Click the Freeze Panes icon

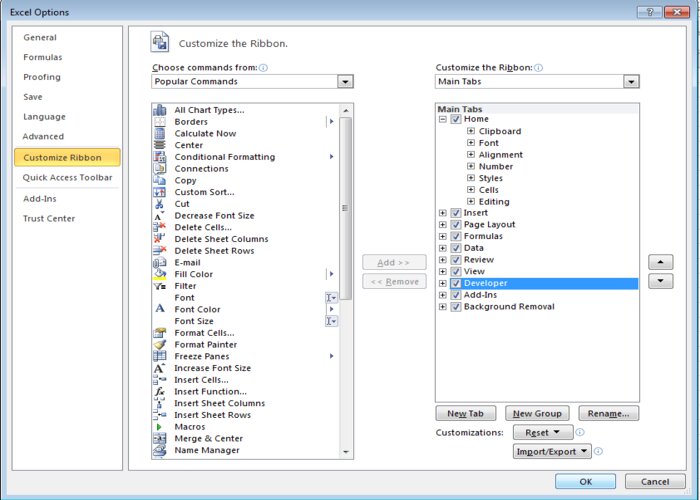click(159, 356)
